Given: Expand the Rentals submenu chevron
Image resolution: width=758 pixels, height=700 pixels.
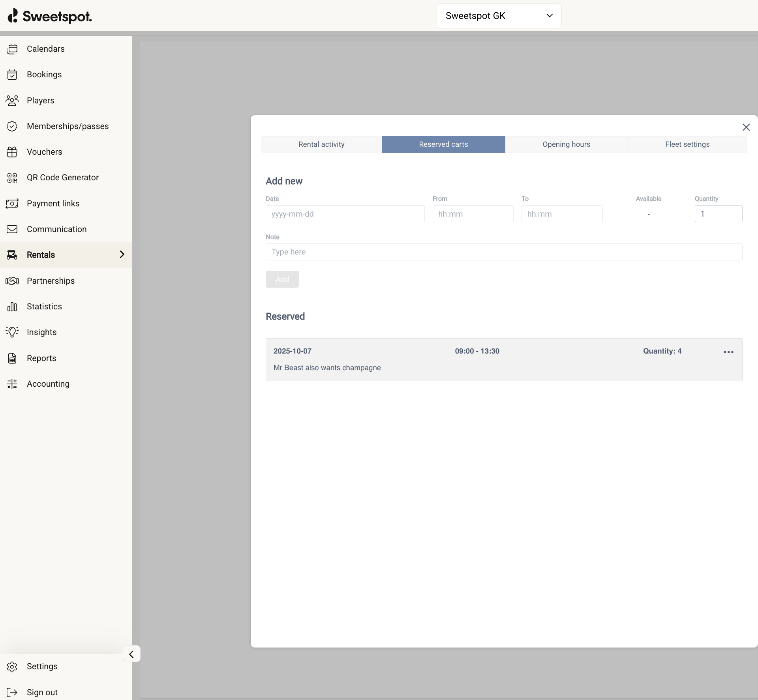Looking at the screenshot, I should (122, 255).
